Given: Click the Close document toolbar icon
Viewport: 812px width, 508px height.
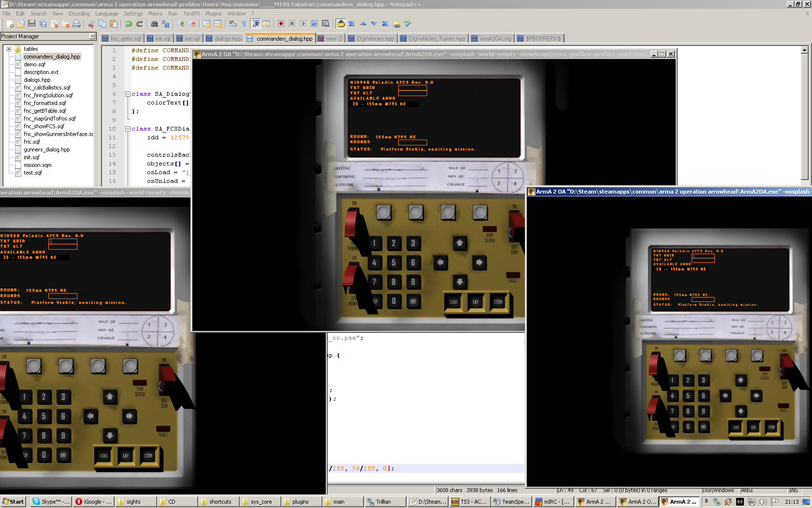Looking at the screenshot, I should tap(54, 24).
